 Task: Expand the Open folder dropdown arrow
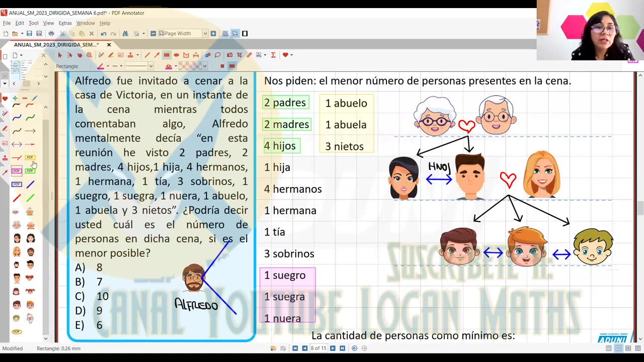pos(22,33)
